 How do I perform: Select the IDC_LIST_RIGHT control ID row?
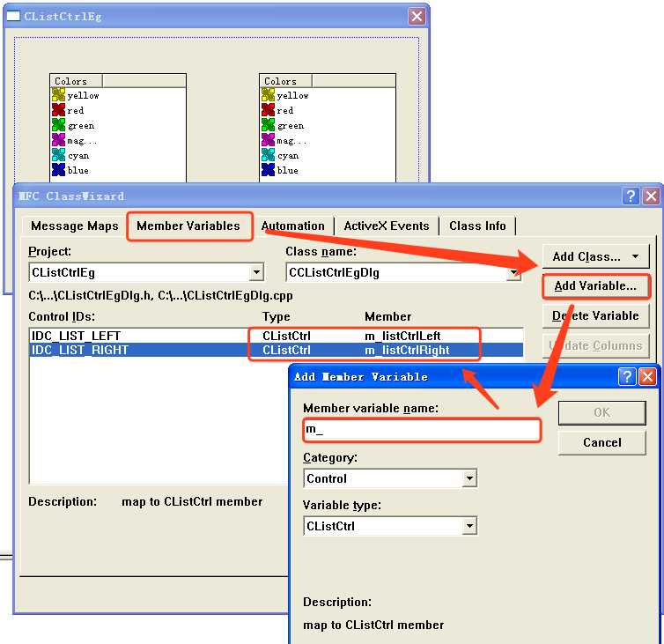click(277, 350)
